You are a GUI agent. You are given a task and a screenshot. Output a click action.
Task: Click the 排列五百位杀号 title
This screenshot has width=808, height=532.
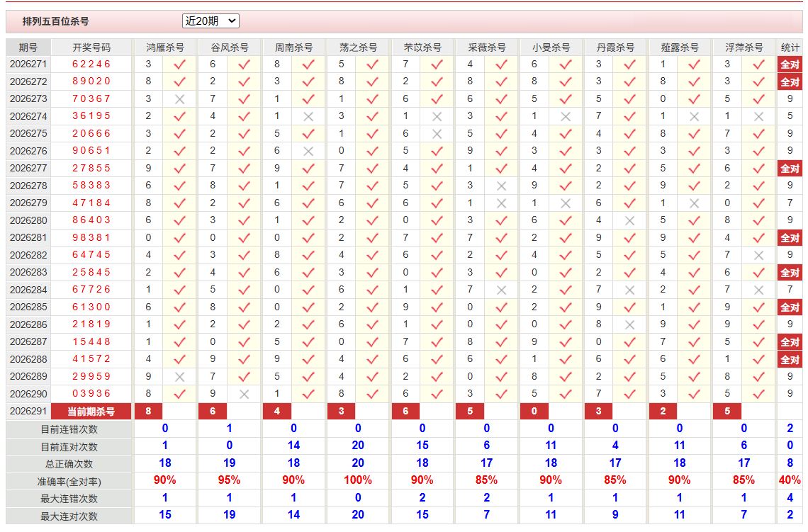click(x=56, y=22)
